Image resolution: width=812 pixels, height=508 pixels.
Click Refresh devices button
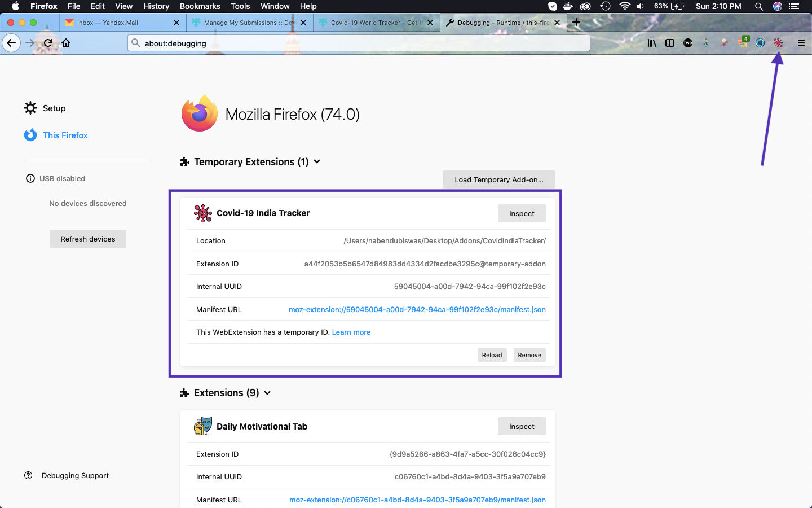pyautogui.click(x=88, y=239)
